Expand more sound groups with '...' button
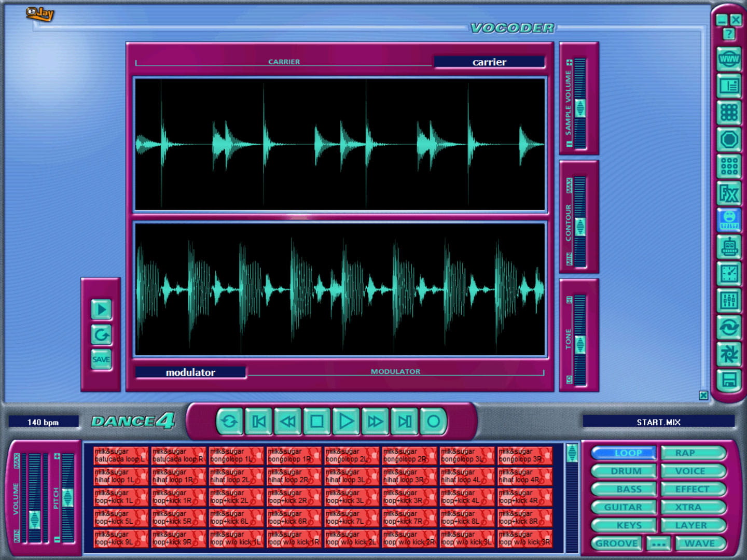Screen dimensions: 747x560 coord(659,543)
